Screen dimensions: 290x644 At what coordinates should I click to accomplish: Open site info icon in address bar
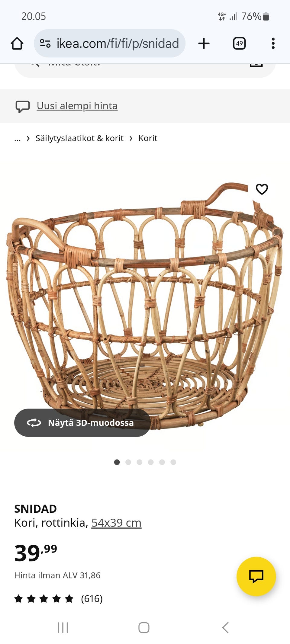click(45, 43)
